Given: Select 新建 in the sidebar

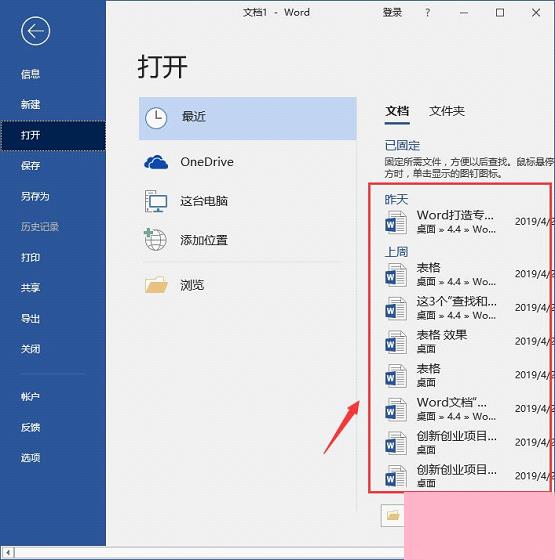Looking at the screenshot, I should tap(30, 105).
